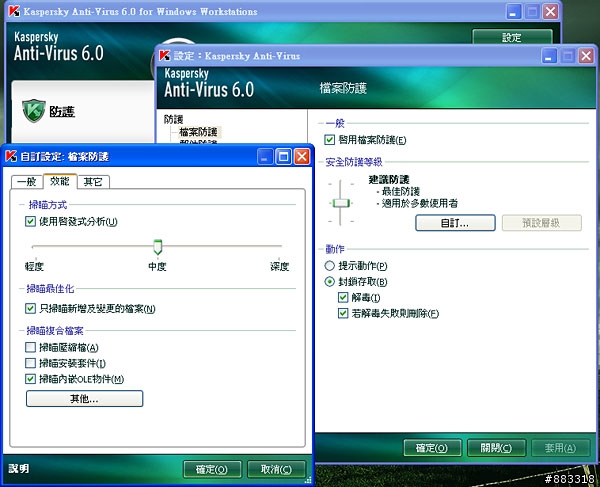Select 檔案防護 in settings tree
600x487 pixels.
tap(198, 132)
